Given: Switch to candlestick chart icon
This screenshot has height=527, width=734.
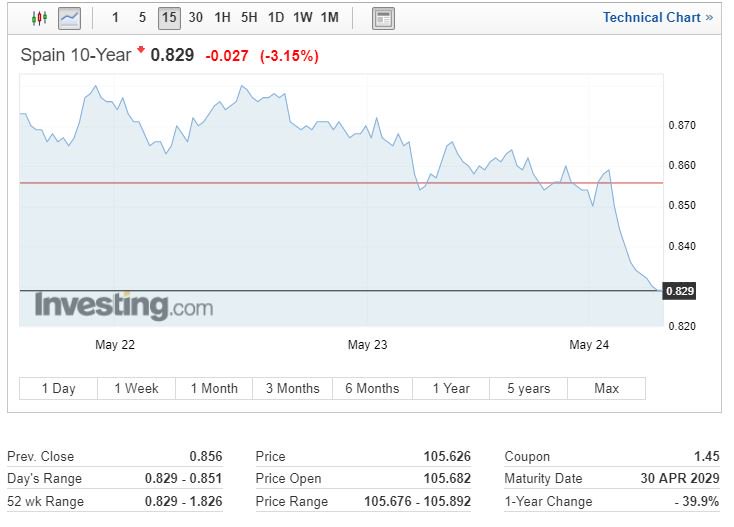Looking at the screenshot, I should pyautogui.click(x=39, y=18).
